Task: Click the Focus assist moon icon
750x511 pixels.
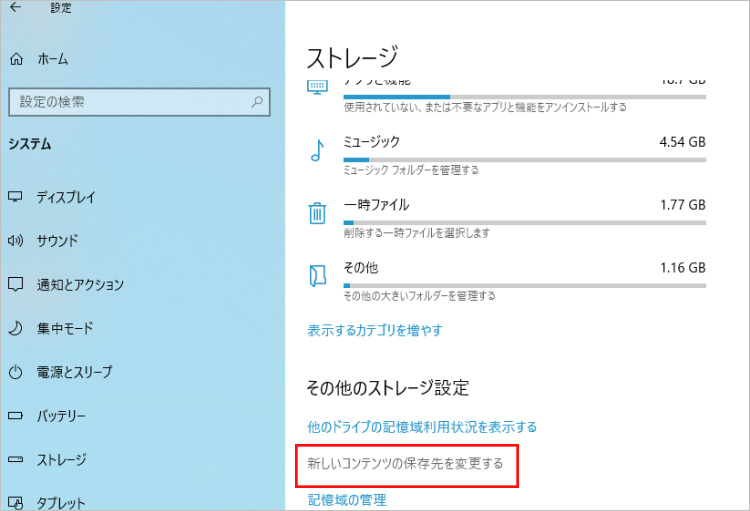Action: tap(15, 328)
